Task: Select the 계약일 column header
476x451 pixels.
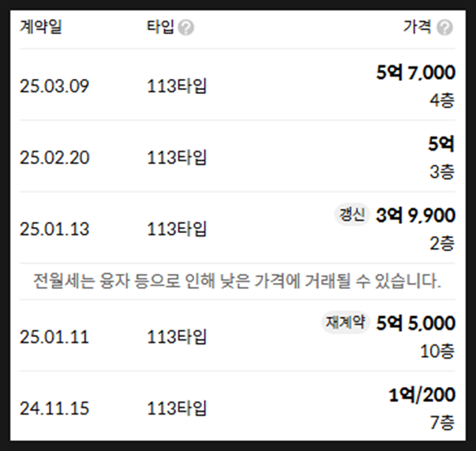Action: 41,27
